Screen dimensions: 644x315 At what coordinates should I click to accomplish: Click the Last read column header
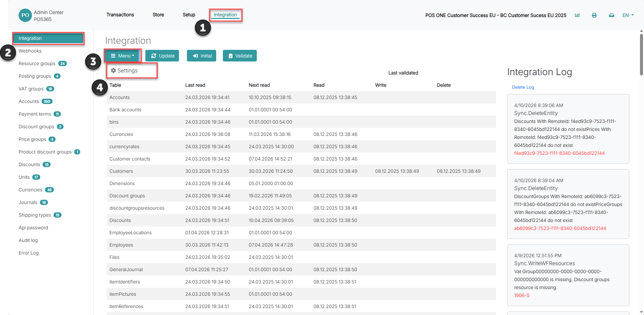(x=195, y=85)
